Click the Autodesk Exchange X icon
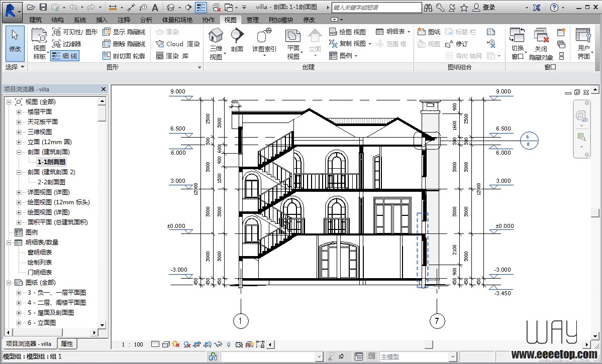Image resolution: width=602 pixels, height=364 pixels. [x=537, y=8]
